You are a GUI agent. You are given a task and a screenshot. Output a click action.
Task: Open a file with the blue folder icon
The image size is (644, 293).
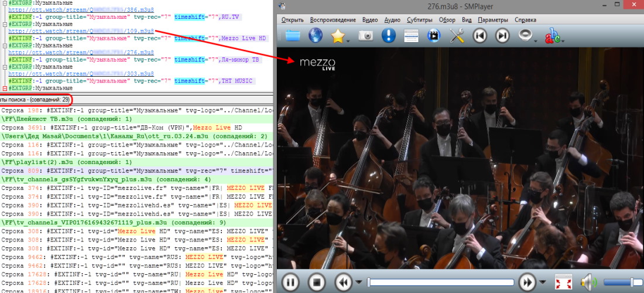pyautogui.click(x=293, y=36)
